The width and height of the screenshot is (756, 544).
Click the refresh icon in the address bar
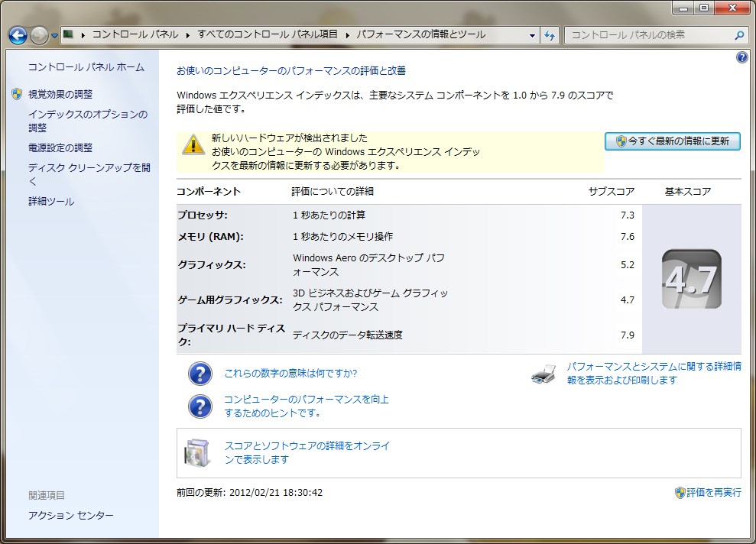[550, 34]
